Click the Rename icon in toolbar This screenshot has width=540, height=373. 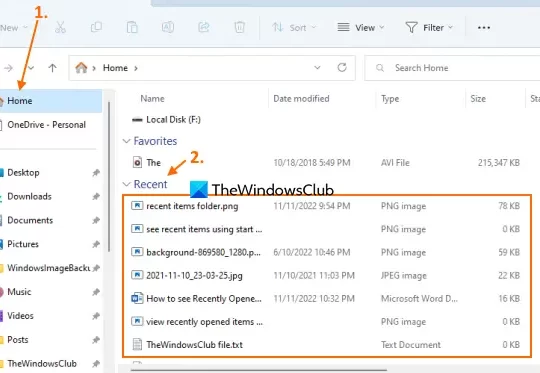pyautogui.click(x=168, y=27)
